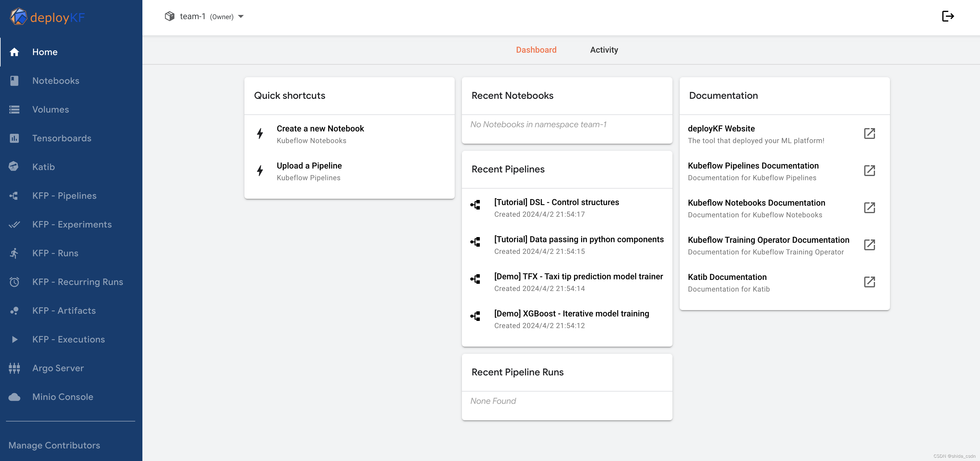Open KFP - Executions in the sidebar

[x=71, y=339]
